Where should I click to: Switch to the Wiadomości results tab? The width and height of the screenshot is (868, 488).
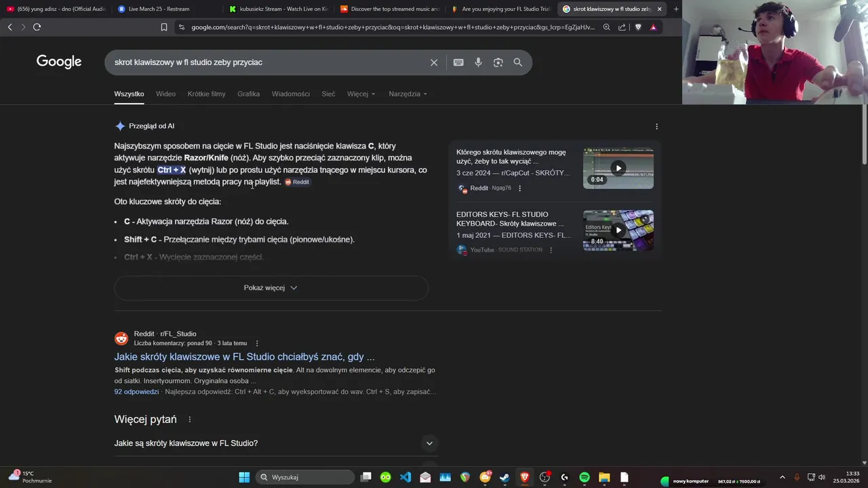pyautogui.click(x=290, y=94)
